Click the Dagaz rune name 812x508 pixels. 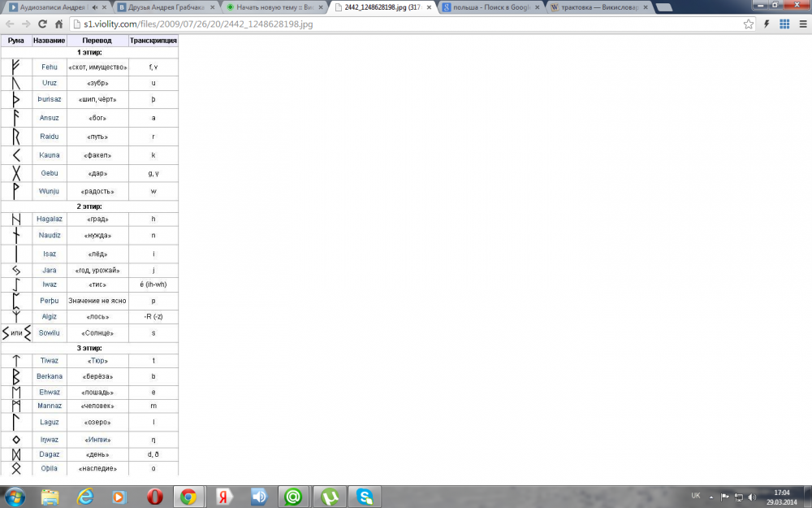pos(50,454)
